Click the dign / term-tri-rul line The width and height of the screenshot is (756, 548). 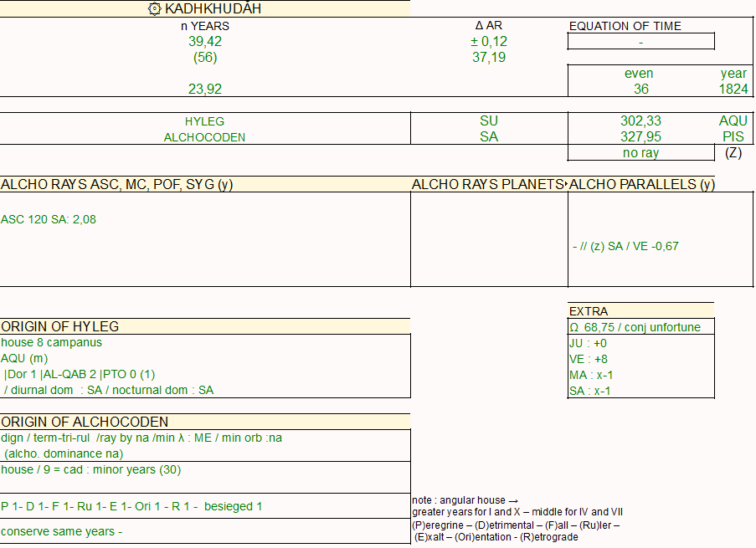click(x=141, y=438)
